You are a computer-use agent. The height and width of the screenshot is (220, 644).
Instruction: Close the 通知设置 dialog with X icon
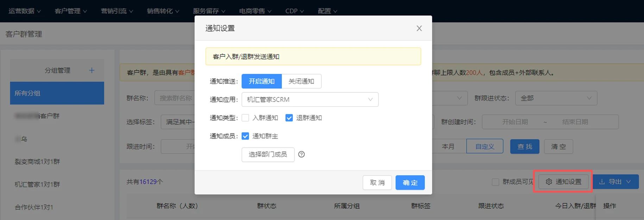(419, 28)
